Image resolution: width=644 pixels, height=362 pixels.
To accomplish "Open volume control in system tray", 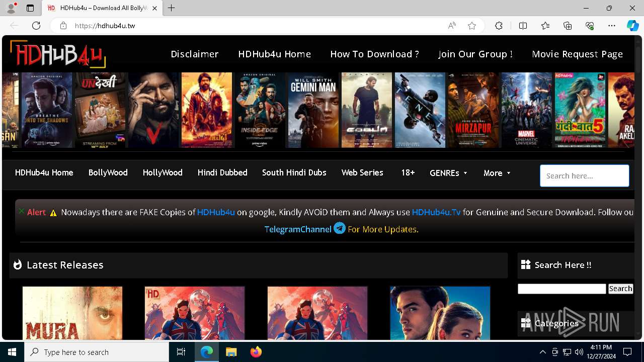I will [579, 352].
